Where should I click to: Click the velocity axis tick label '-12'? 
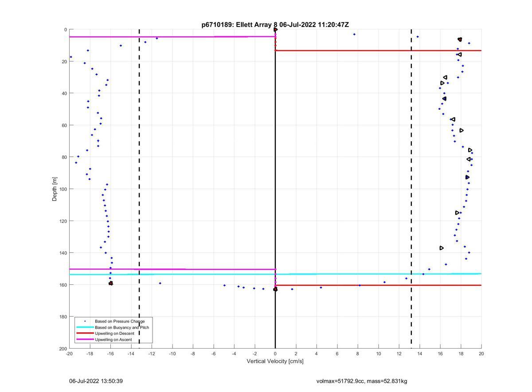coord(151,353)
